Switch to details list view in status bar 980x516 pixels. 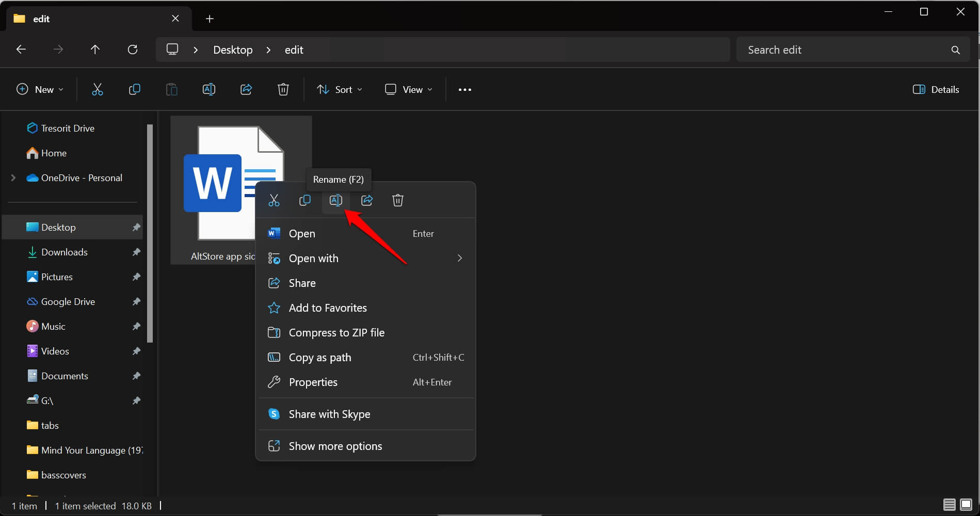(949, 505)
